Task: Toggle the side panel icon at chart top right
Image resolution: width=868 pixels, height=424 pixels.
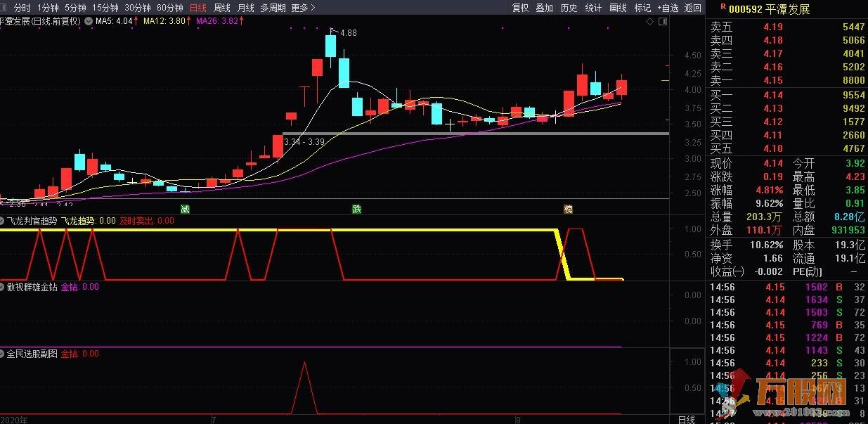Action: coord(663,21)
